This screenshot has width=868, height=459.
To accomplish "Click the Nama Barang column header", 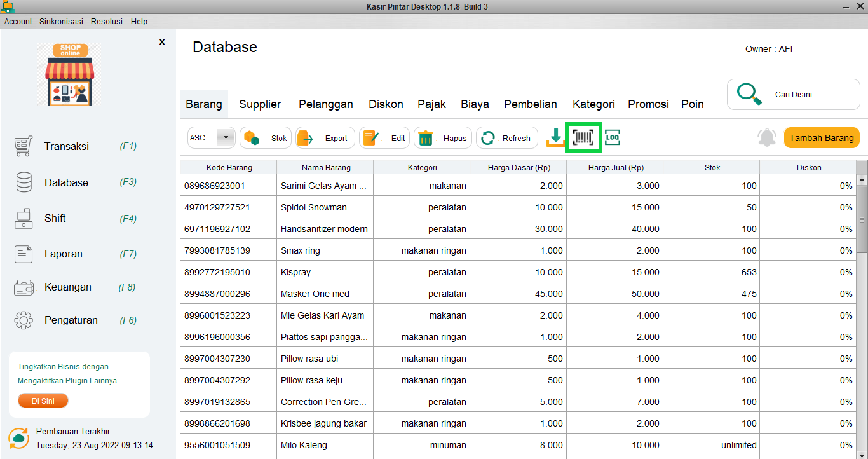I will tap(325, 167).
